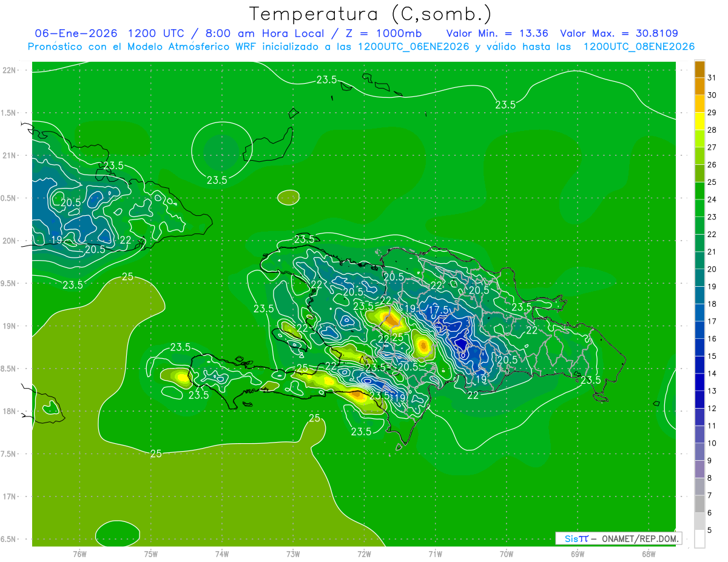Screen dimensions: 728x562
Task: Click the '72W' longitude axis label
Action: pyautogui.click(x=364, y=554)
